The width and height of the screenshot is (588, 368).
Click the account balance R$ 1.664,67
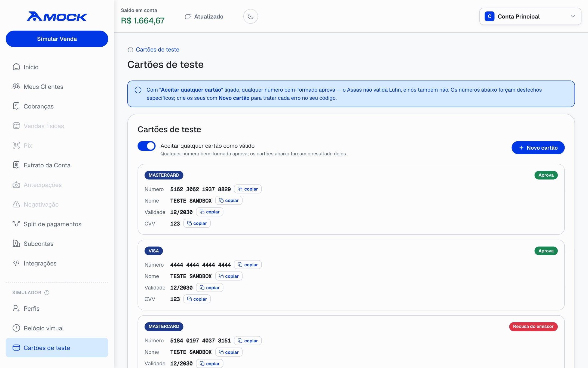click(x=143, y=21)
